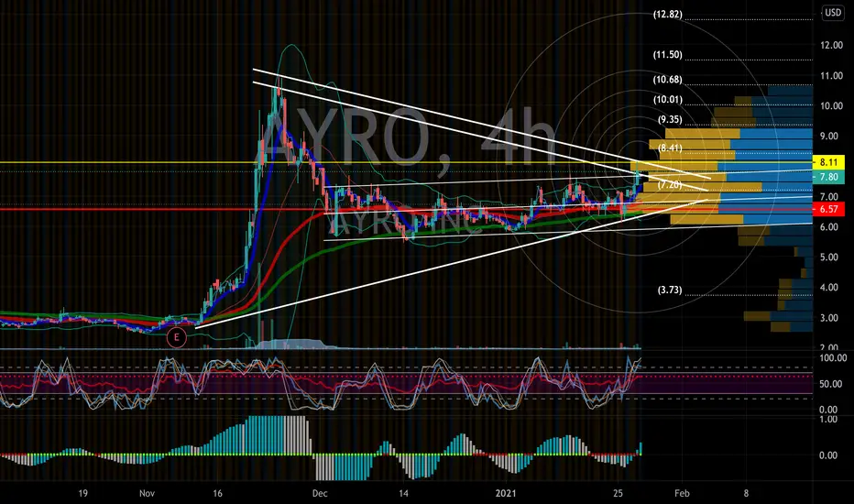Select the (3.73) target level label
The height and width of the screenshot is (504, 854).
[x=670, y=290]
